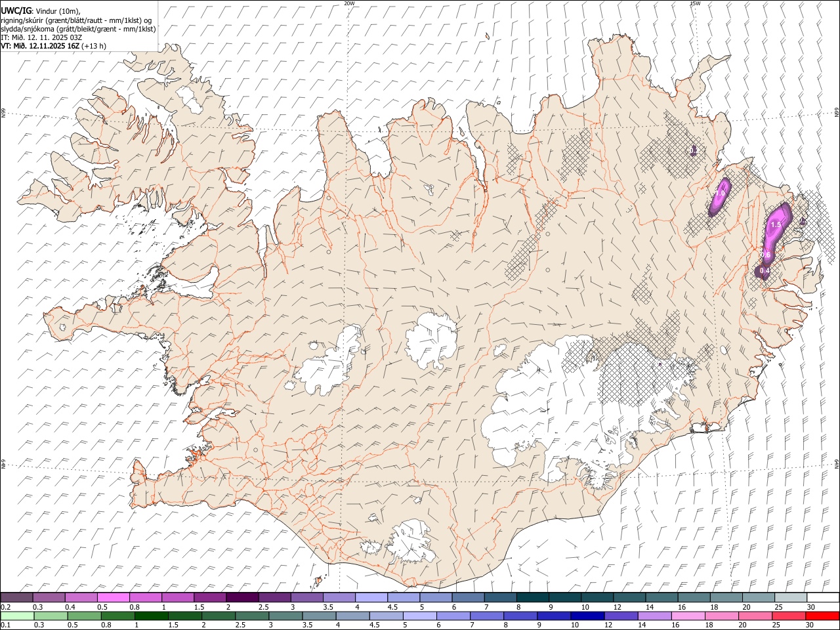Click the '0.6' snowfall value on the map
Screen dimensions: 840x630
[765, 255]
